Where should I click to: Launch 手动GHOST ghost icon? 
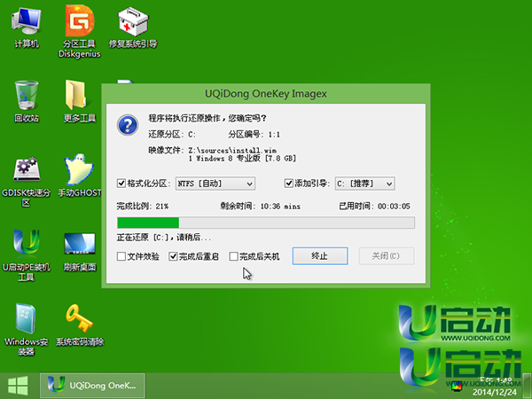[80, 176]
